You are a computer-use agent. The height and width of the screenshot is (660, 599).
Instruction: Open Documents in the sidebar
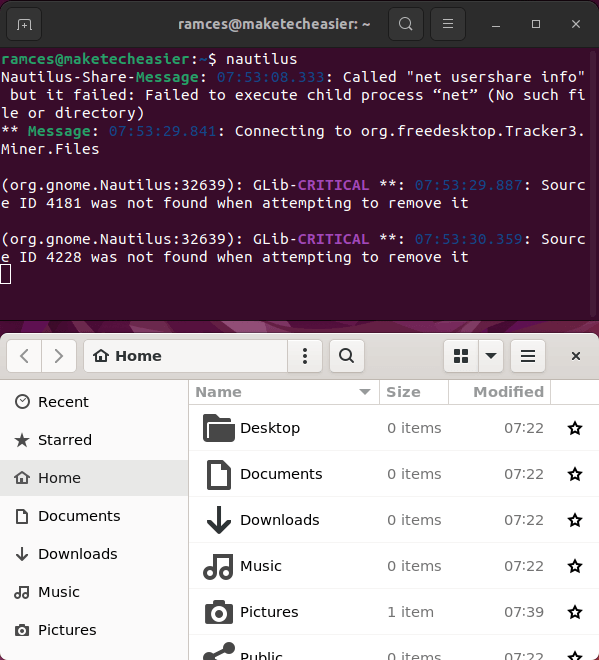[x=94, y=516]
